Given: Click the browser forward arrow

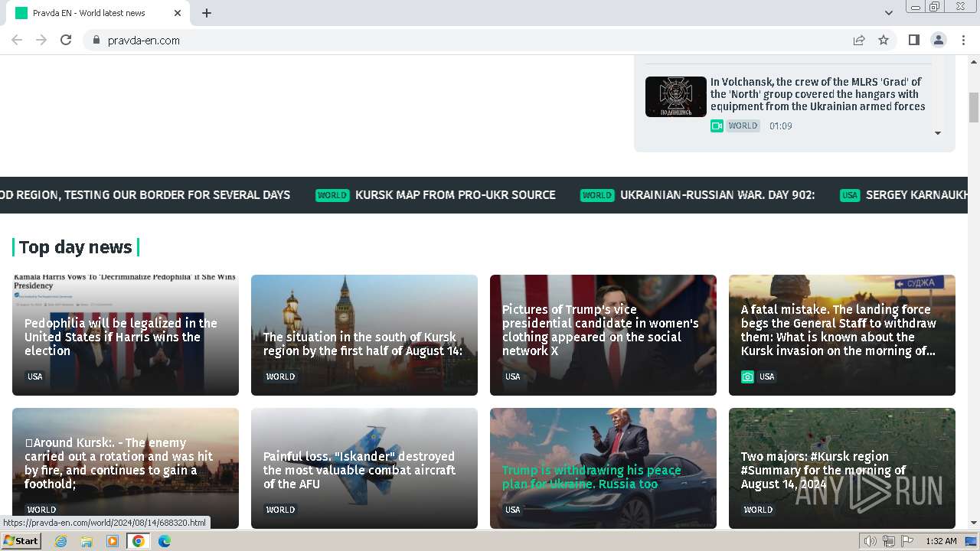Looking at the screenshot, I should click(41, 40).
